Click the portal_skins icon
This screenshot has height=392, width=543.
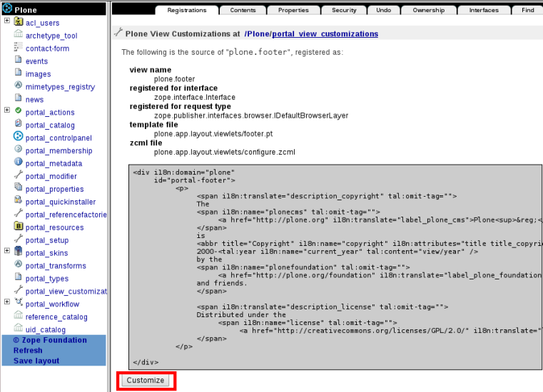point(19,252)
